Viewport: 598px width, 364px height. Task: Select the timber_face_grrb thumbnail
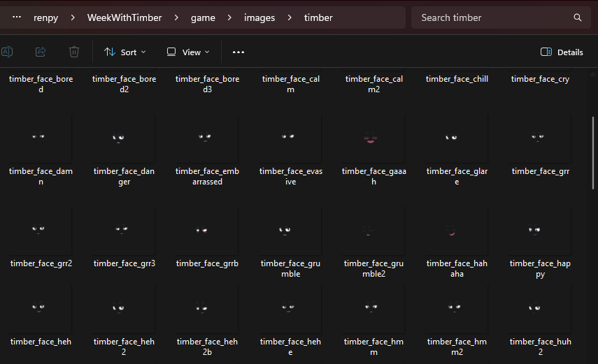207,231
